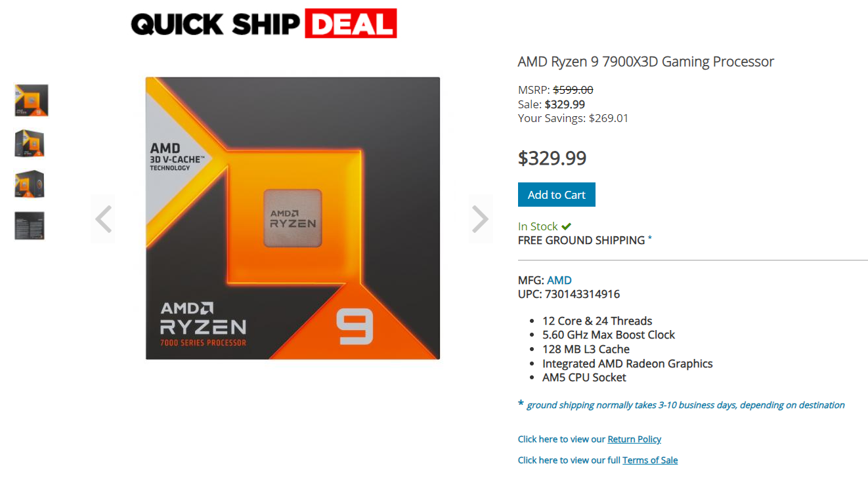Click the large 9 on the box image
Image resolution: width=868 pixels, height=479 pixels.
tap(355, 326)
